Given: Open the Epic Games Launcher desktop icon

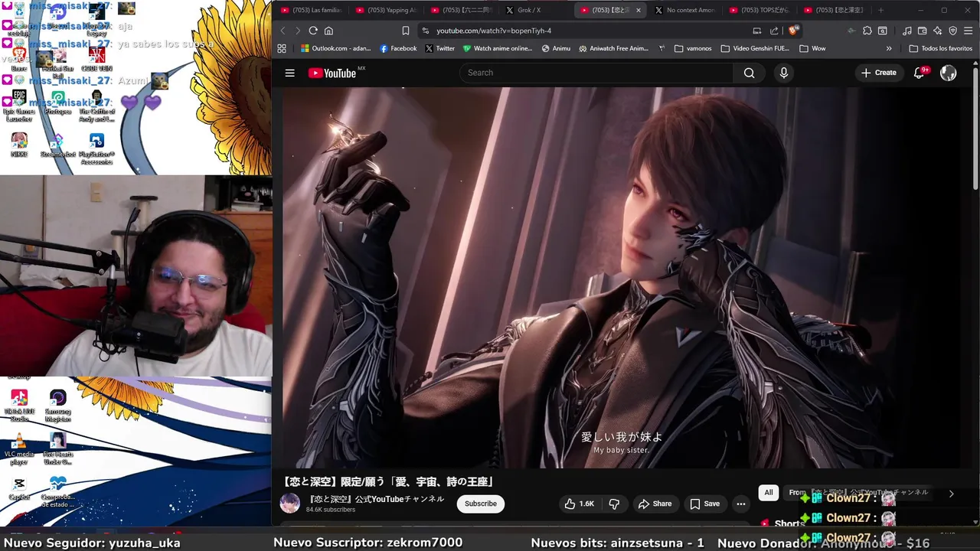Looking at the screenshot, I should (19, 107).
